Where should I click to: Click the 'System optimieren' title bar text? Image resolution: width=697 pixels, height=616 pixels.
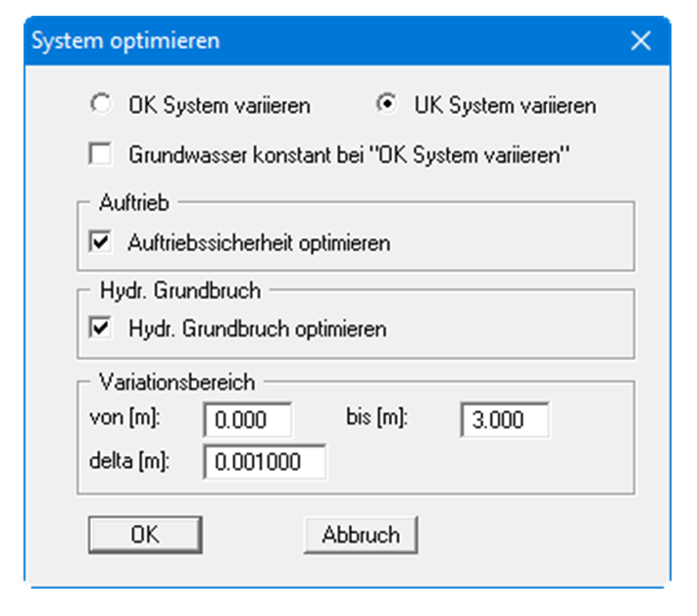pos(125,41)
